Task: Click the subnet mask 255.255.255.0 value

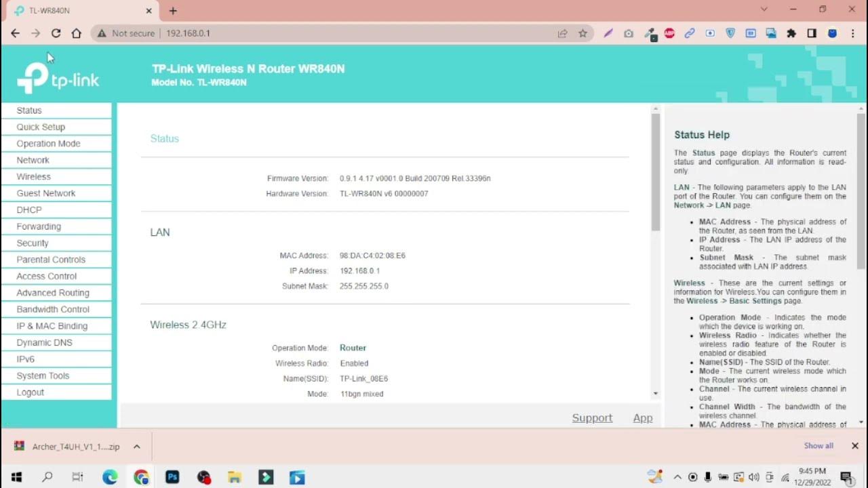Action: [x=364, y=287]
